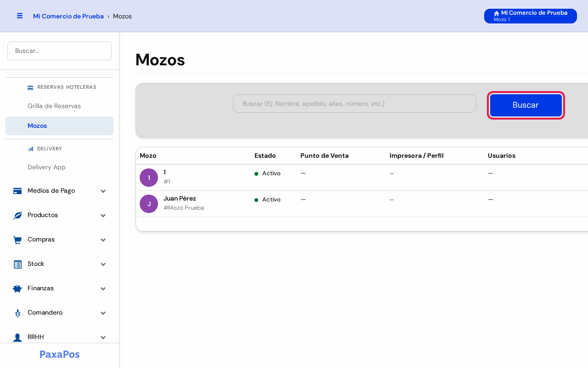
Task: Click the Punto de Venta column header
Action: 324,155
